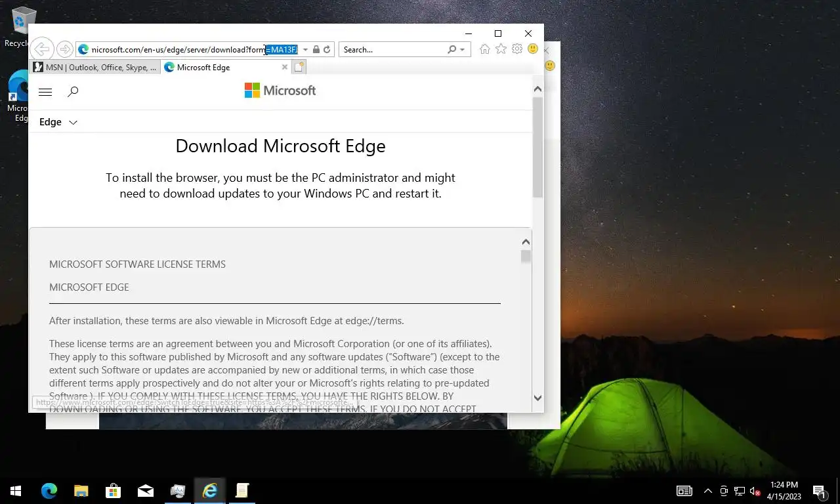Click the "MICROSOFT EDGE" license heading
This screenshot has height=504, width=840.
pyautogui.click(x=89, y=287)
